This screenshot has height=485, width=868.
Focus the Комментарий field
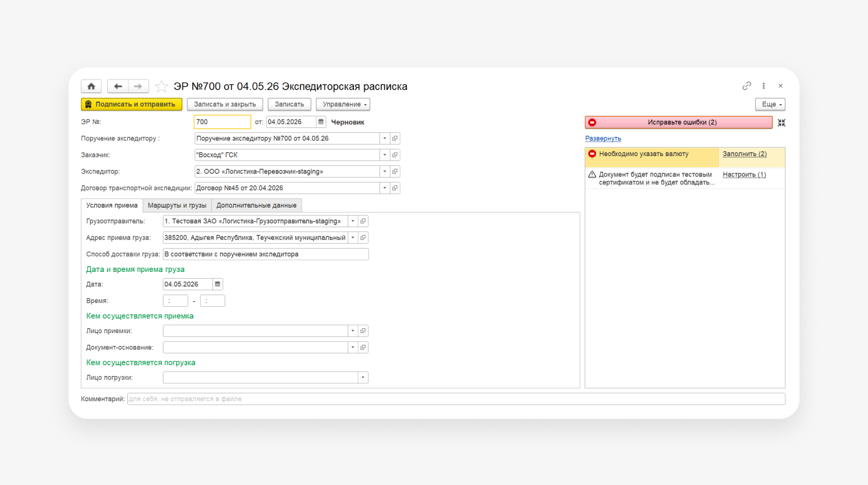coord(456,399)
